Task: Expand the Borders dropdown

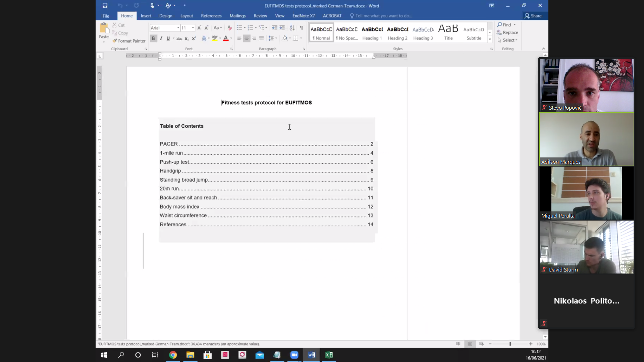Action: click(301, 38)
